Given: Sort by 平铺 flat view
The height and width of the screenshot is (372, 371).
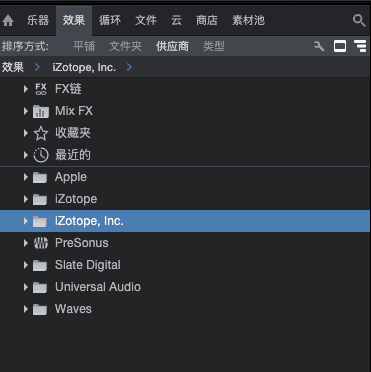Looking at the screenshot, I should tap(84, 46).
